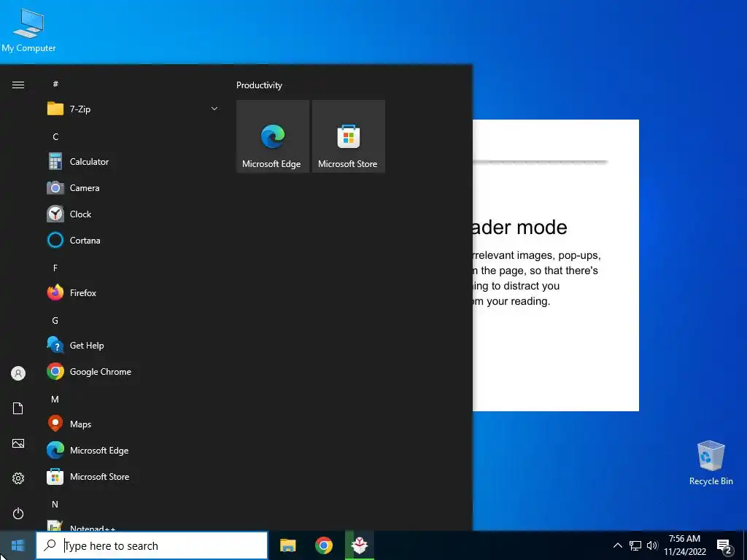This screenshot has height=560, width=747.
Task: Select the Productivity group heading
Action: pyautogui.click(x=259, y=85)
